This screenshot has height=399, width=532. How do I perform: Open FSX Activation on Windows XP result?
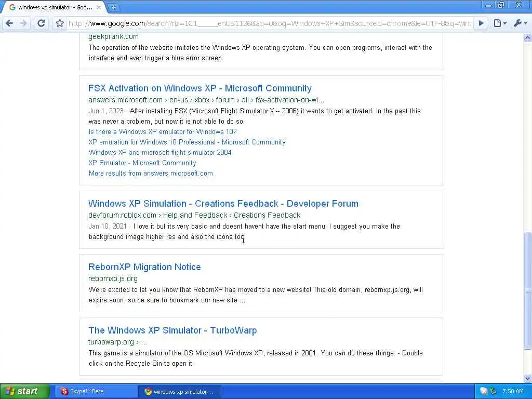tap(200, 88)
